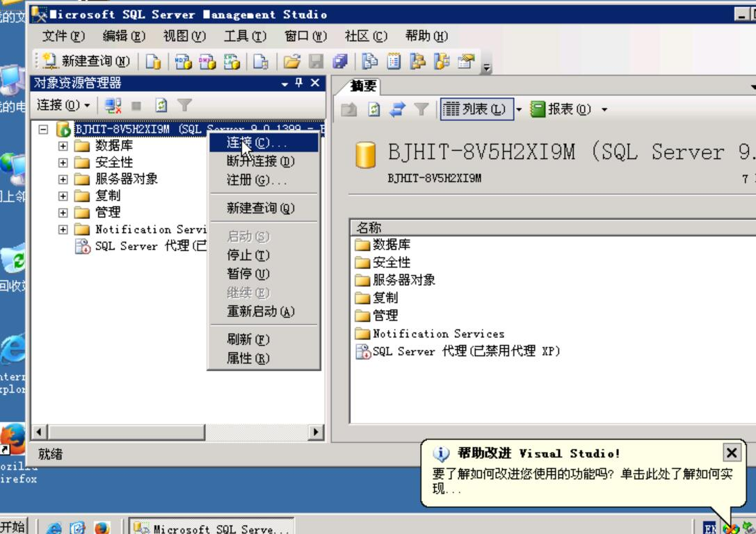Screen dimensions: 756x534
Task: Open the 窗口(W) menu
Action: click(x=305, y=36)
